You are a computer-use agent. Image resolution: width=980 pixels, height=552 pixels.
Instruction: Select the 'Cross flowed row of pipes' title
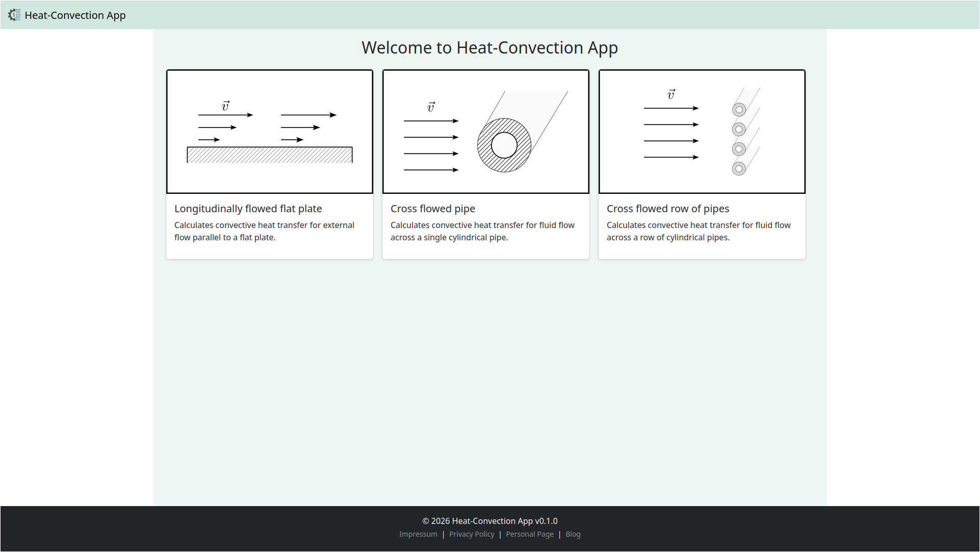pyautogui.click(x=668, y=209)
